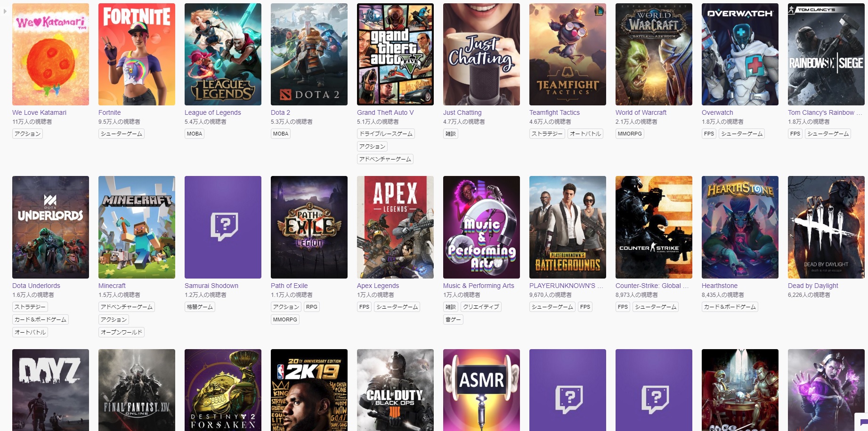Open the Music & Performing Arts title link
The width and height of the screenshot is (868, 431).
click(479, 286)
